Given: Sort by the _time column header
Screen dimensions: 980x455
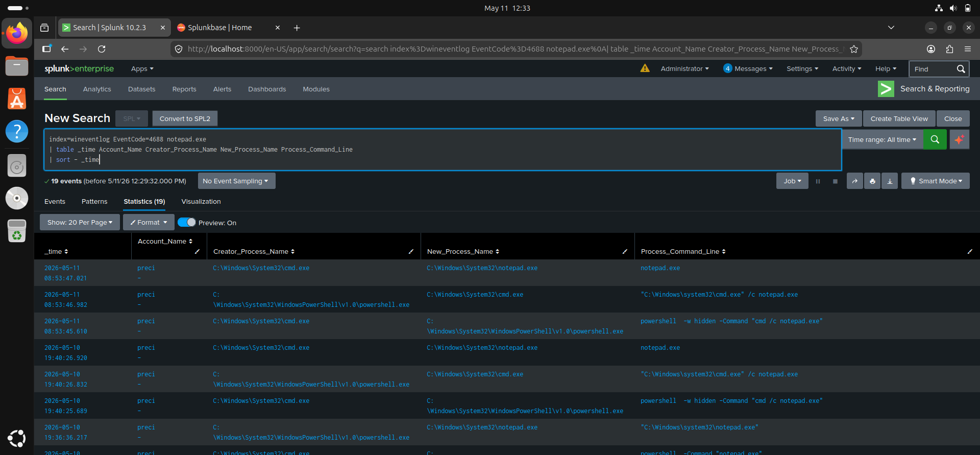Looking at the screenshot, I should tap(56, 252).
